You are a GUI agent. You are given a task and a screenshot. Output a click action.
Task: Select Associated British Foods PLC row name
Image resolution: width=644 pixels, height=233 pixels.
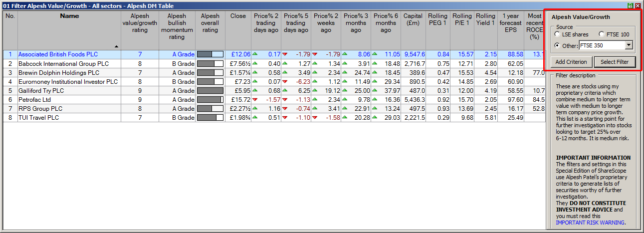(58, 54)
